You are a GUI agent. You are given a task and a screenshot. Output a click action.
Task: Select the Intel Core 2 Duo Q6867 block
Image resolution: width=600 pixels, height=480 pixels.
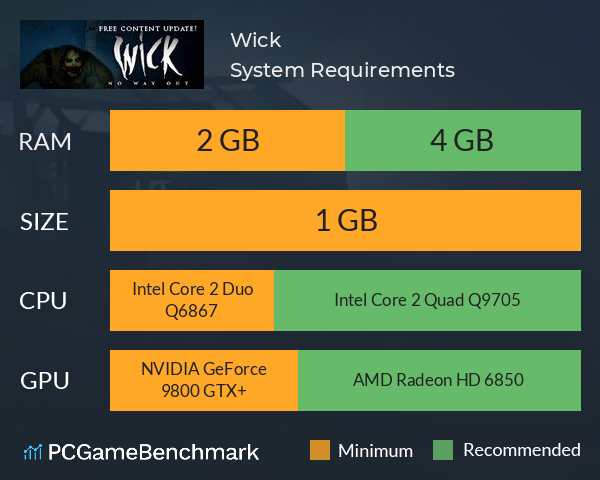[x=192, y=300]
